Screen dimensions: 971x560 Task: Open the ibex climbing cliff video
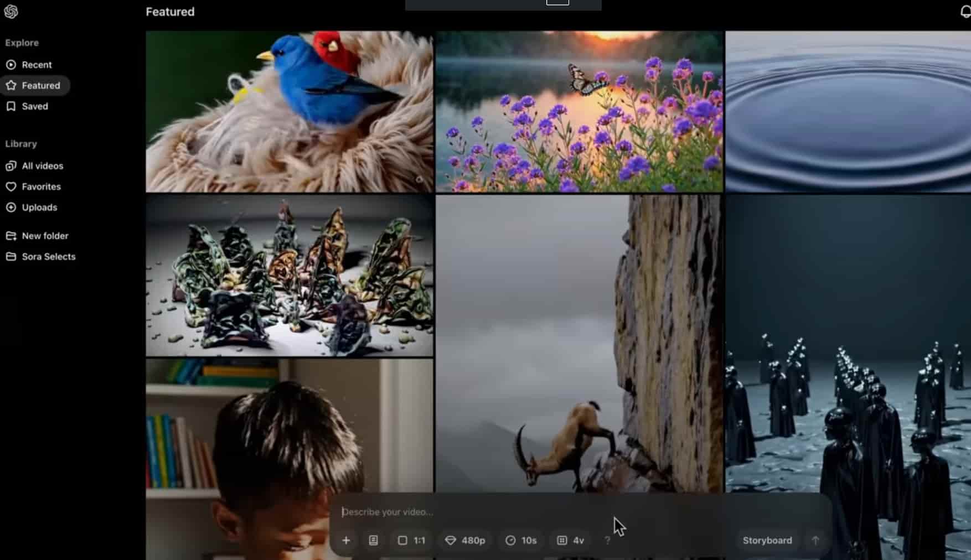(580, 343)
